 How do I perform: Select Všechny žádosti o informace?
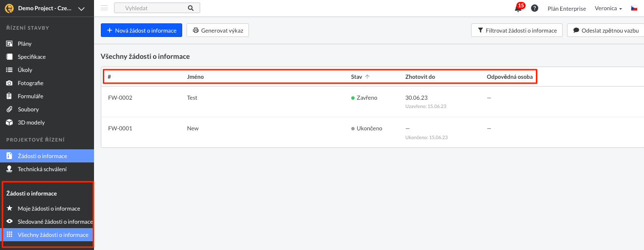point(53,235)
